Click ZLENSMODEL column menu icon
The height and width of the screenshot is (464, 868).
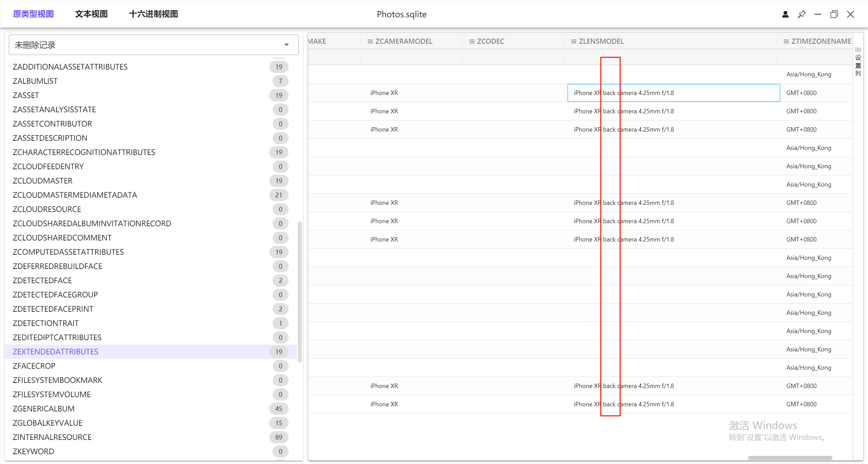(574, 41)
